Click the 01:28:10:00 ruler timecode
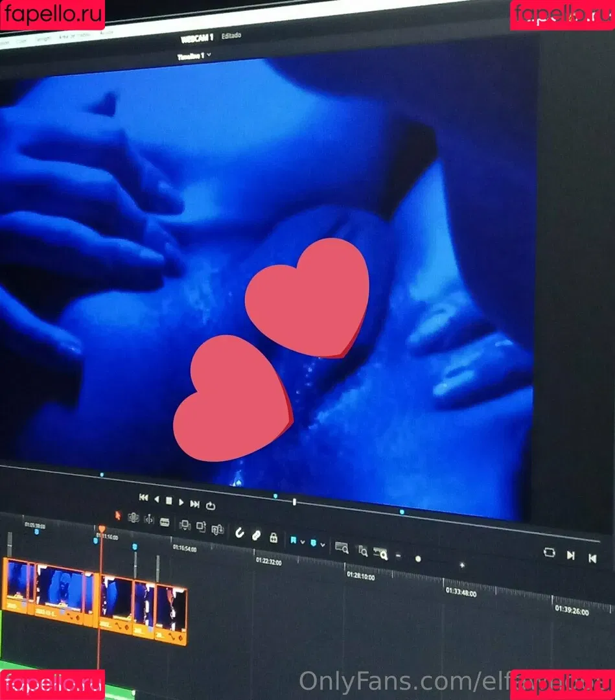This screenshot has height=700, width=615. (360, 576)
